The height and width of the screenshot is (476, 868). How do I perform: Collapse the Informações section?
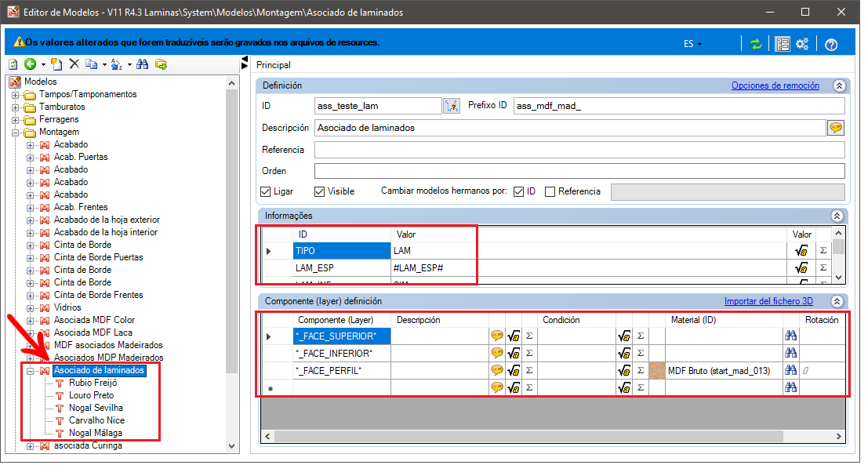click(x=837, y=216)
